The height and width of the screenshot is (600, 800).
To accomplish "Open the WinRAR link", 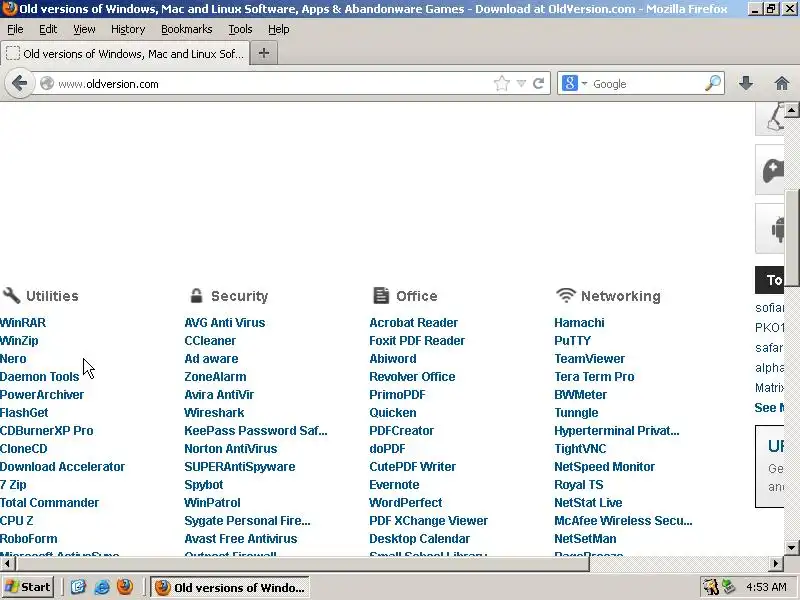I will 23,322.
